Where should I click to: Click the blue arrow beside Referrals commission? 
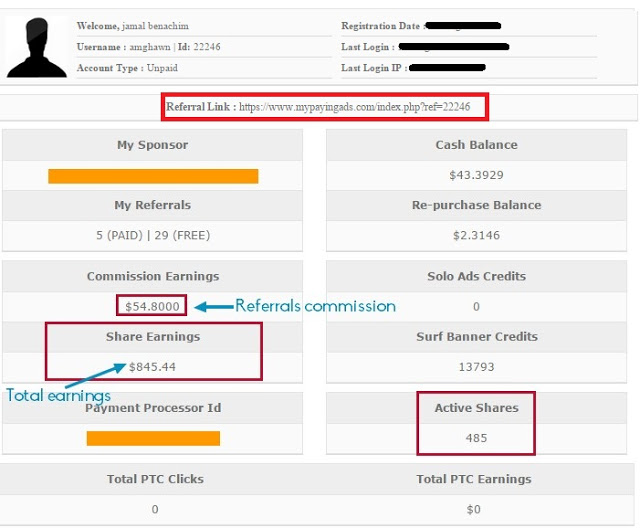(213, 306)
